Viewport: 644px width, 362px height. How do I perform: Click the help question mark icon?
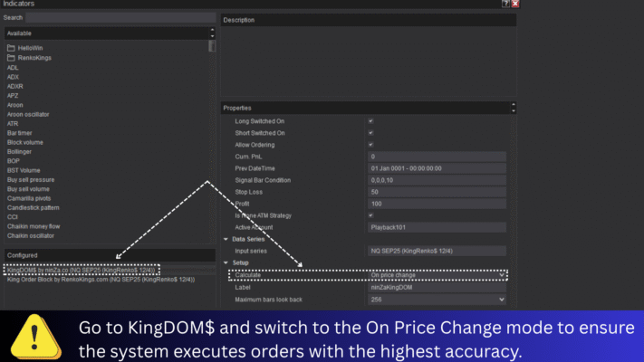point(505,4)
